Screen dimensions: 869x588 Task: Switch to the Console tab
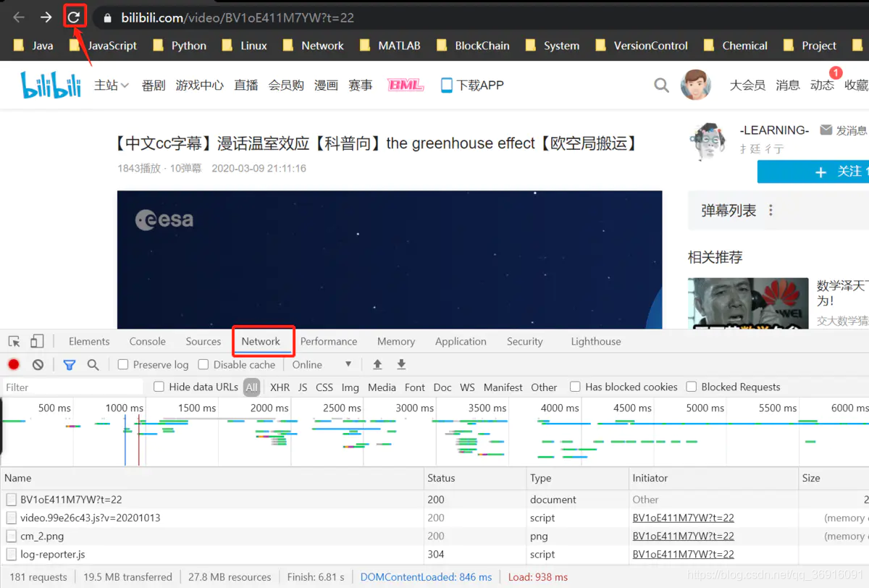pos(148,342)
